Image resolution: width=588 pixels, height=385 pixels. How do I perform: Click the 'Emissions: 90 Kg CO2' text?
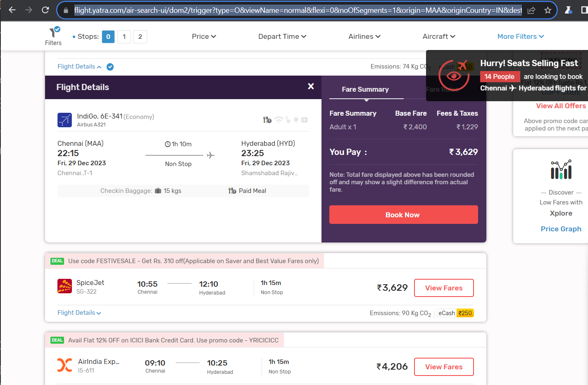pos(400,313)
